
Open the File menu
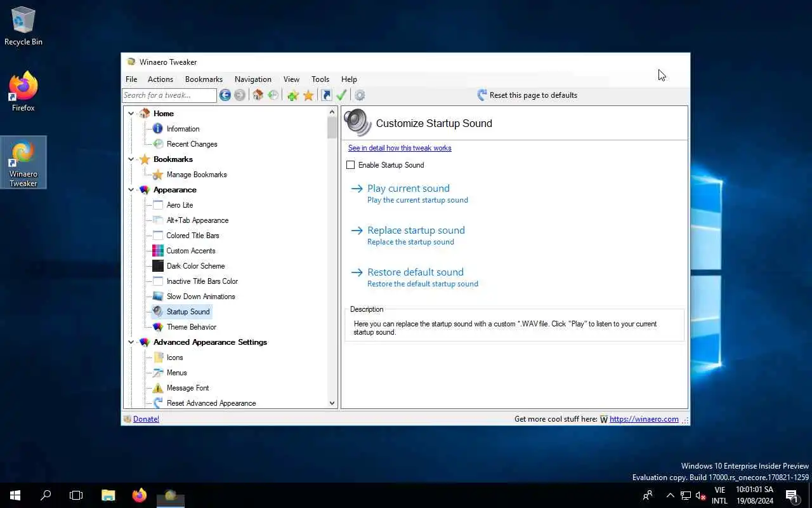click(x=131, y=79)
